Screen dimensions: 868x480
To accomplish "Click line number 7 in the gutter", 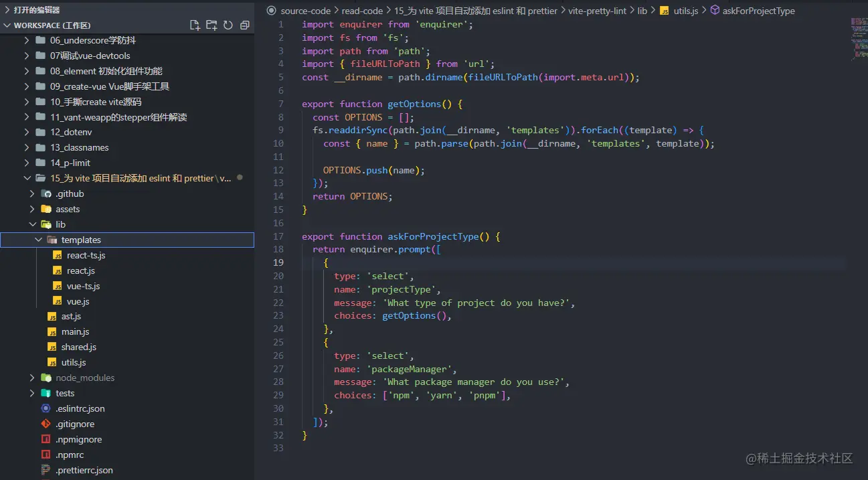I will [x=281, y=104].
